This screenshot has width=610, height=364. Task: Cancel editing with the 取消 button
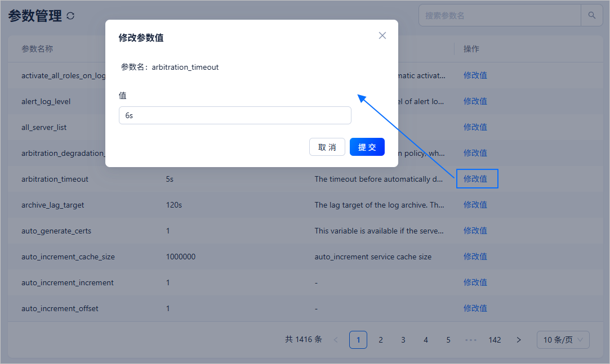click(x=327, y=146)
